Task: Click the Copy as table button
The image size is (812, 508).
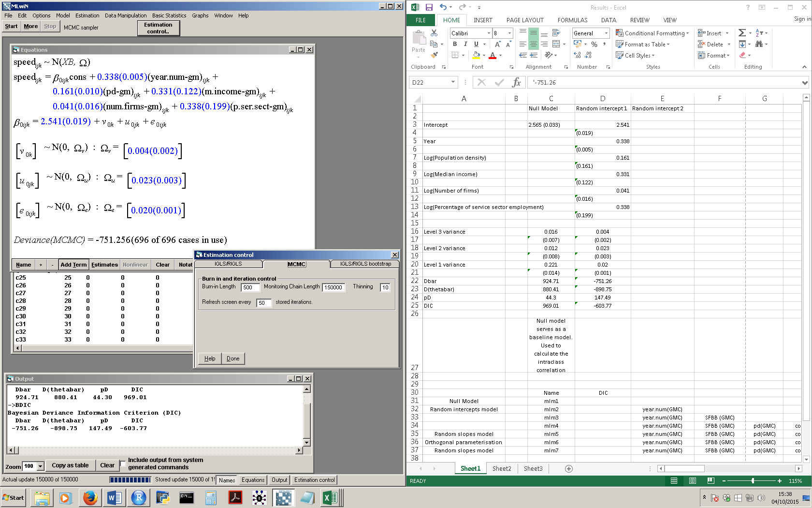Action: coord(70,465)
